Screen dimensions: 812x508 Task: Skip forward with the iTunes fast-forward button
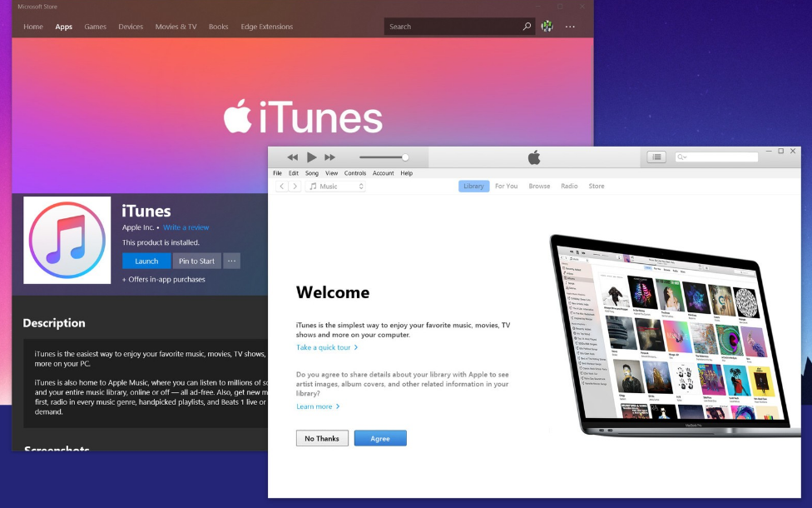point(329,157)
